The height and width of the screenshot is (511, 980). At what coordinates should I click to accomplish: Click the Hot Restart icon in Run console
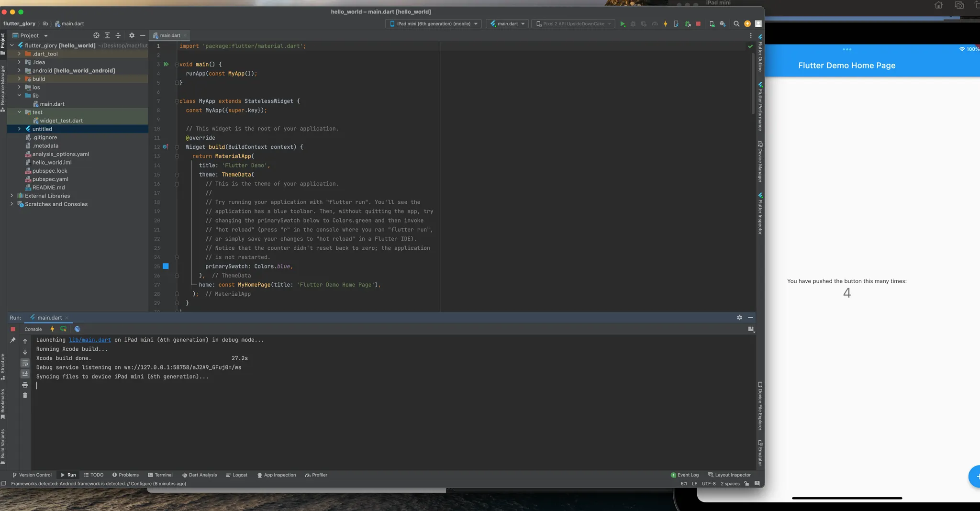[x=63, y=329]
